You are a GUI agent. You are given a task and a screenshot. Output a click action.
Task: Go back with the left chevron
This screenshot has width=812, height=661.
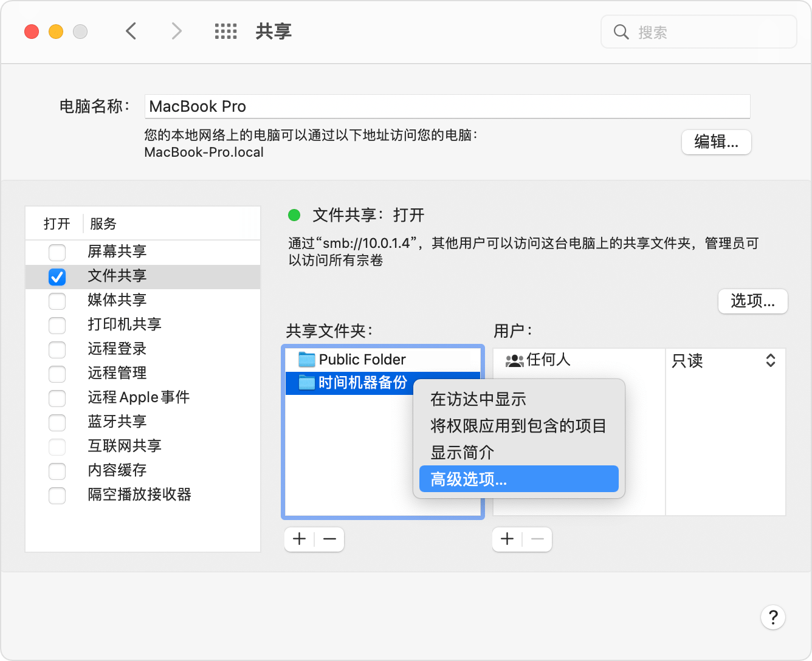tap(131, 31)
